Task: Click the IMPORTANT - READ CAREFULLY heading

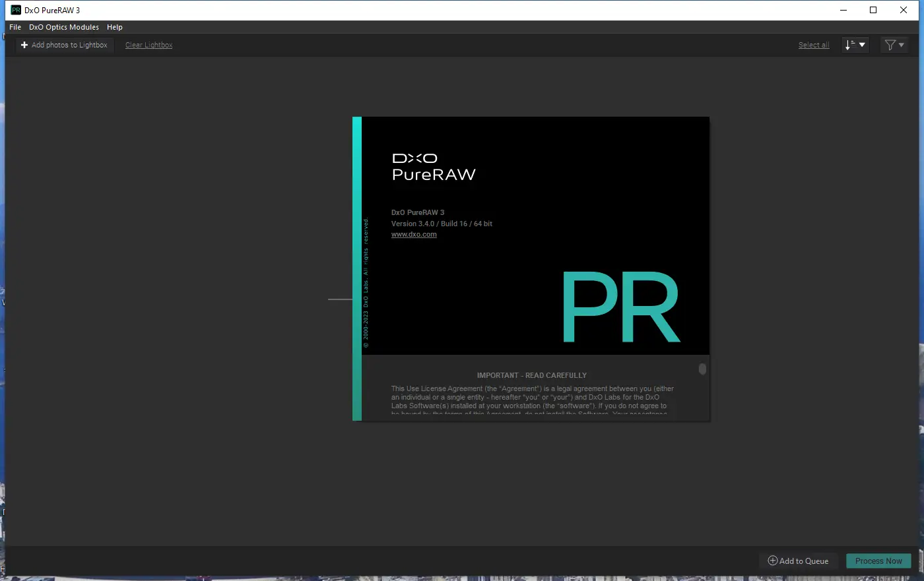Action: (x=532, y=375)
